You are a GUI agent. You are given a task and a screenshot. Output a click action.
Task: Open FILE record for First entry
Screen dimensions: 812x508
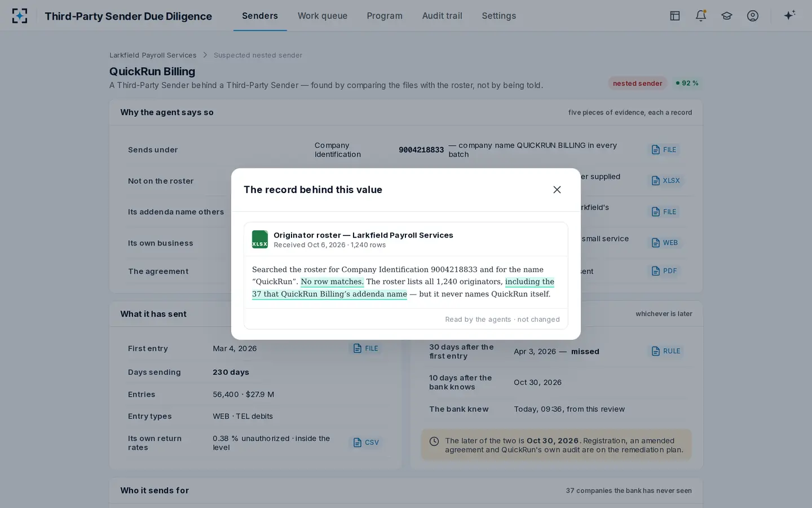point(365,348)
